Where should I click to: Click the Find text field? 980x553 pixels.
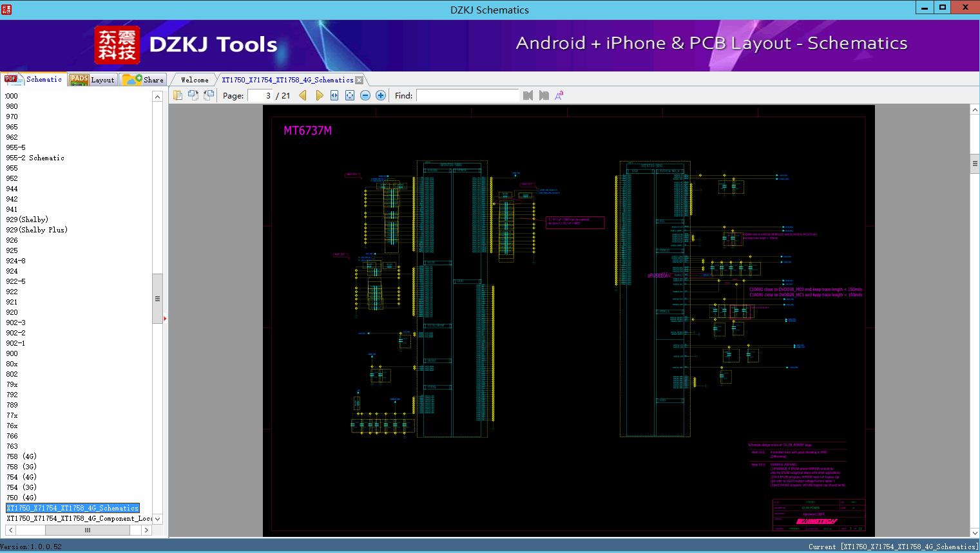467,95
